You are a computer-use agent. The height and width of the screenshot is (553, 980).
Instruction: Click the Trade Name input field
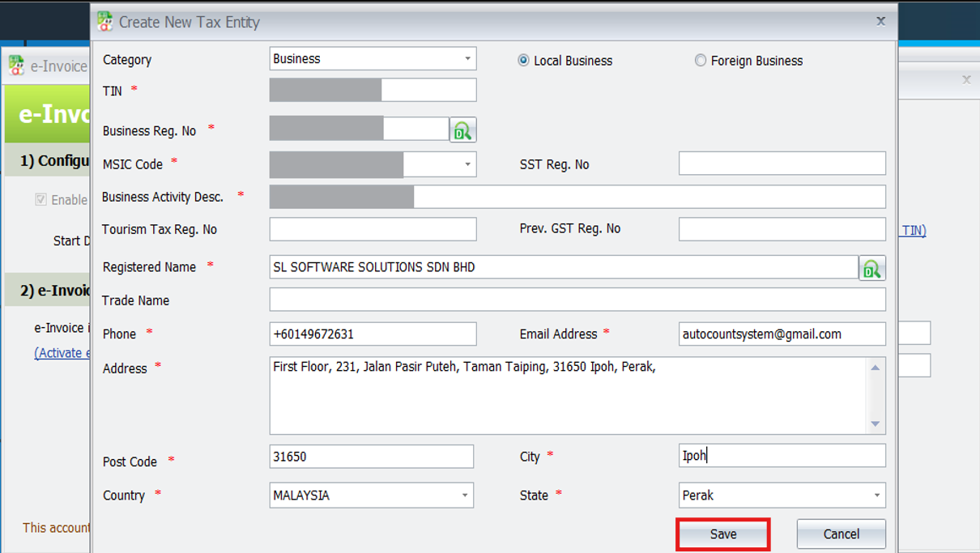tap(577, 300)
